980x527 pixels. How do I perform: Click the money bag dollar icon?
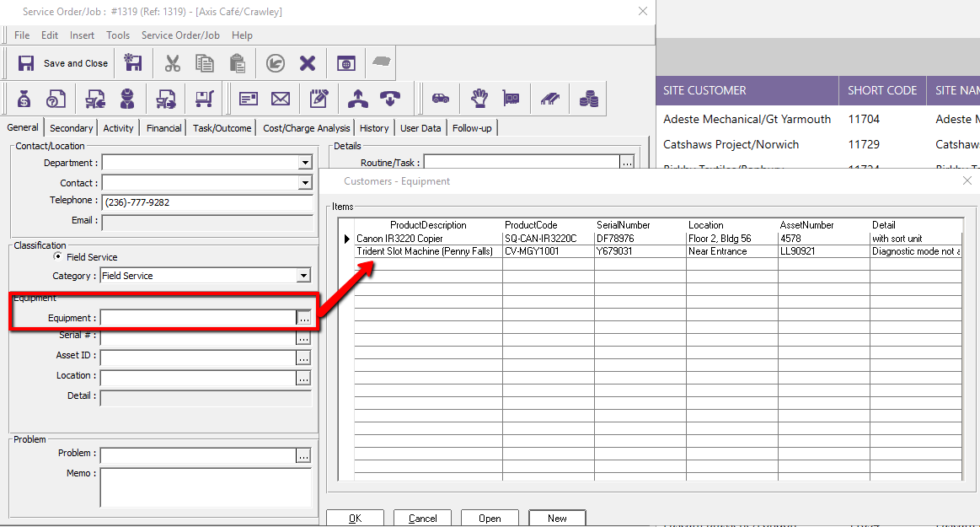[x=24, y=99]
